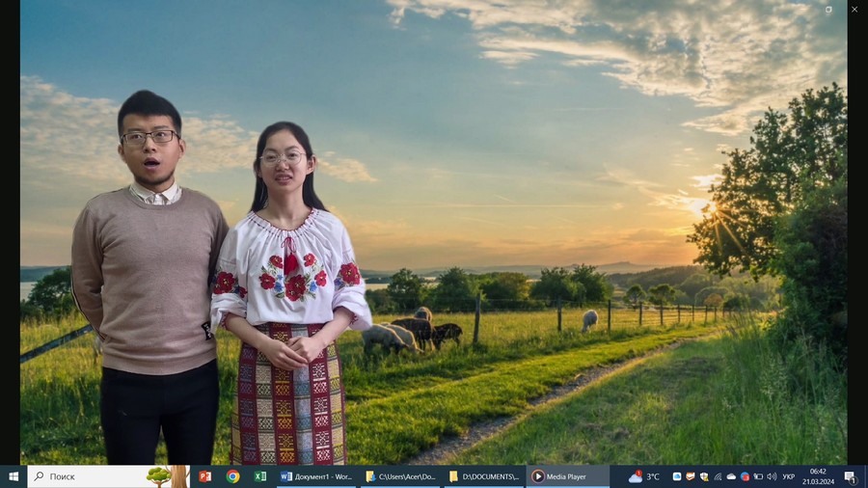Open Excel from the taskbar
868x488 pixels.
[260, 476]
